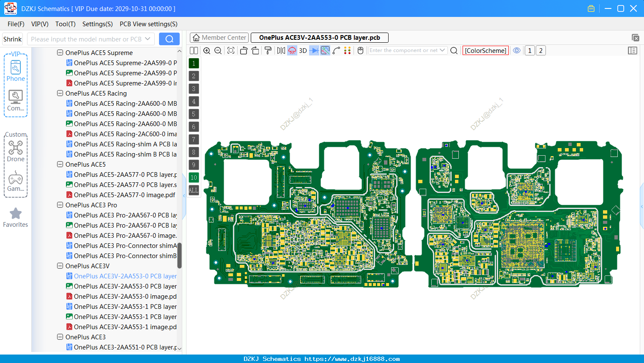
Task: Open the model number search dropdown
Action: [148, 39]
